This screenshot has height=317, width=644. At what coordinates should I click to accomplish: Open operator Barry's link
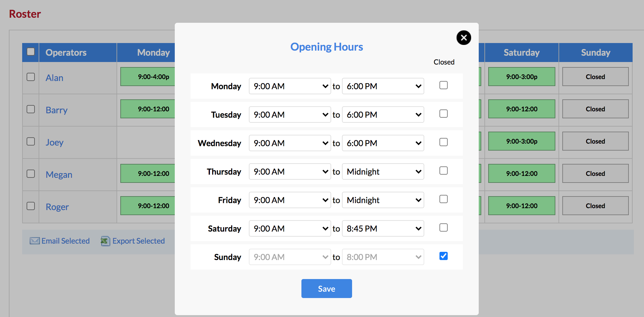pos(56,110)
